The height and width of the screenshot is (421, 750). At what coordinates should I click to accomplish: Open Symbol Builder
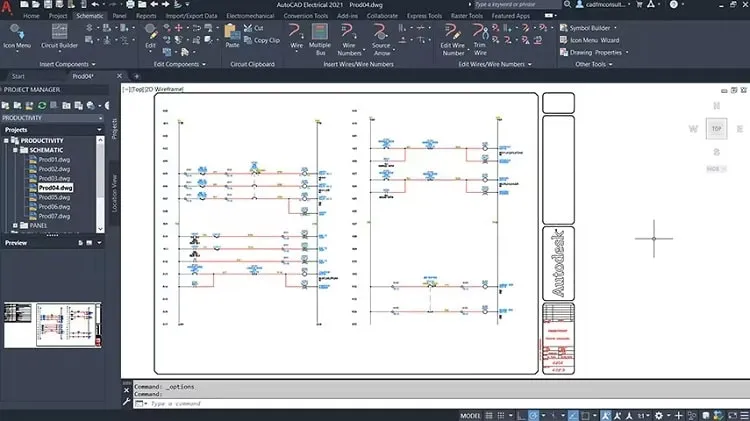(585, 28)
